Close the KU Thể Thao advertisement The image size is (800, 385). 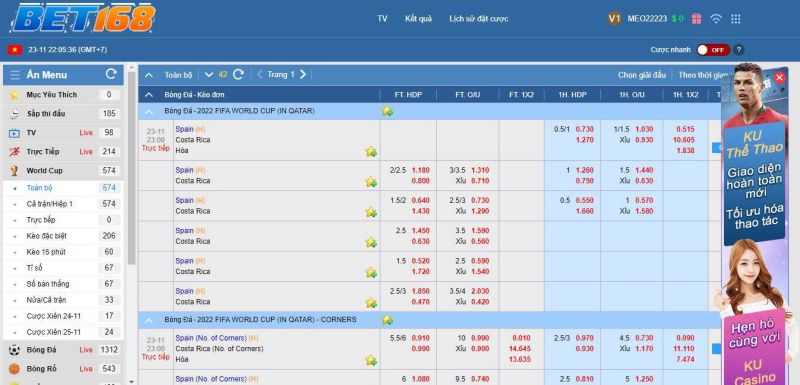pos(779,78)
